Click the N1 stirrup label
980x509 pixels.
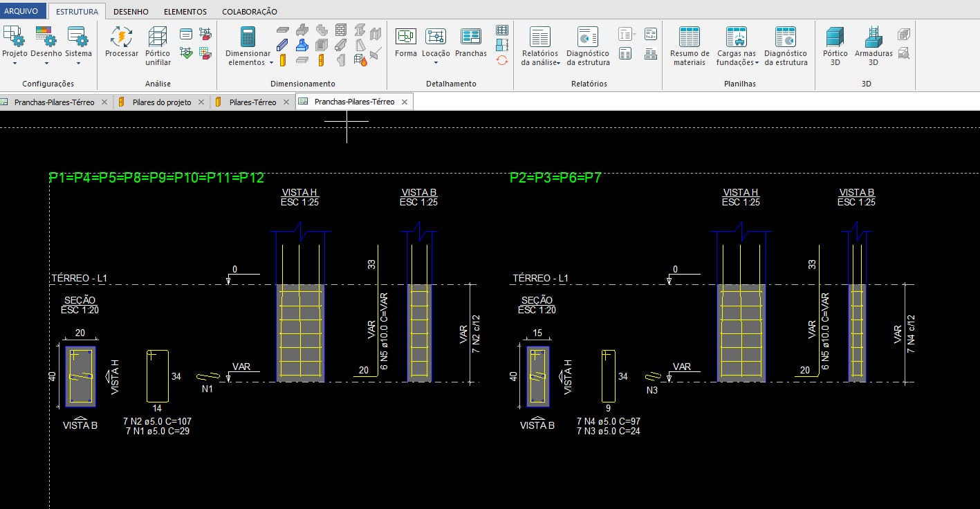(x=207, y=389)
